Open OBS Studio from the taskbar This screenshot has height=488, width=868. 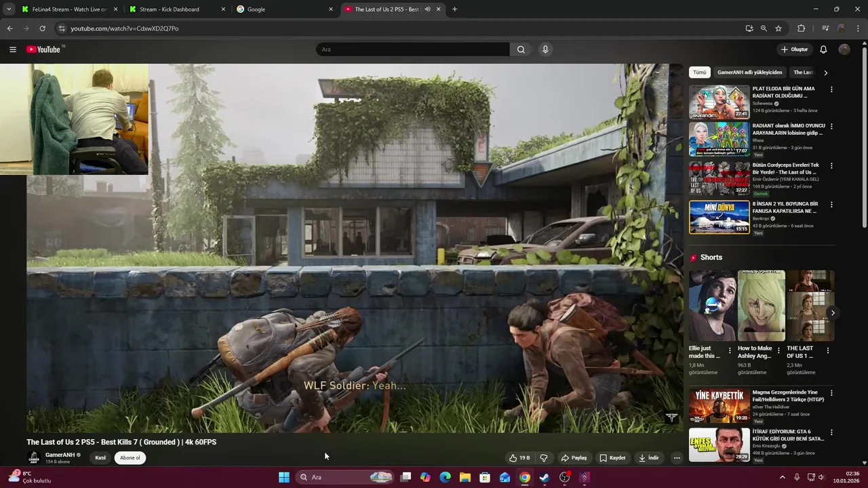tap(564, 477)
